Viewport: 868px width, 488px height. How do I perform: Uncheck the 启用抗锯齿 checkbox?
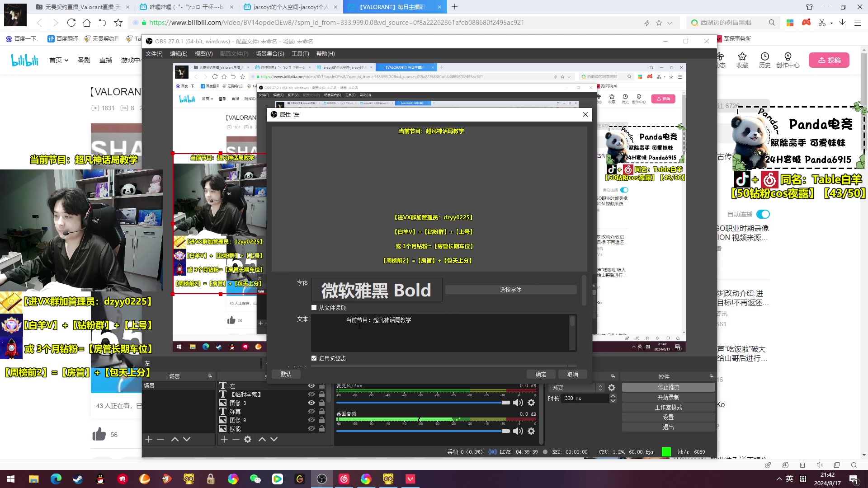(x=314, y=358)
